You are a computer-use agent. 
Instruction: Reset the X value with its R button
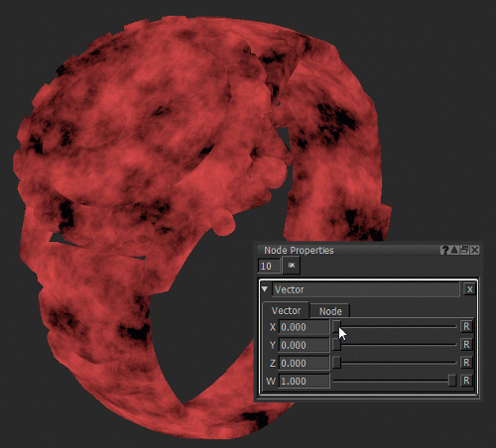coord(466,327)
